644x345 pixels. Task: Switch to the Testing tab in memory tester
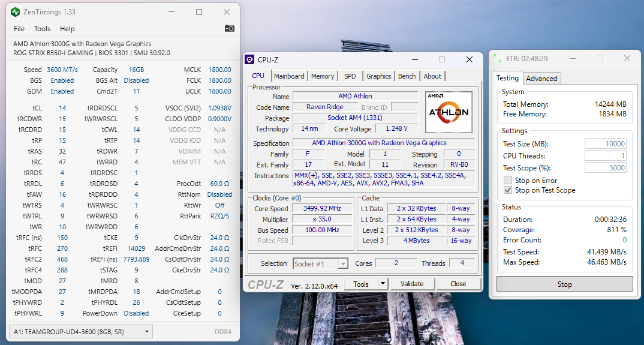507,78
